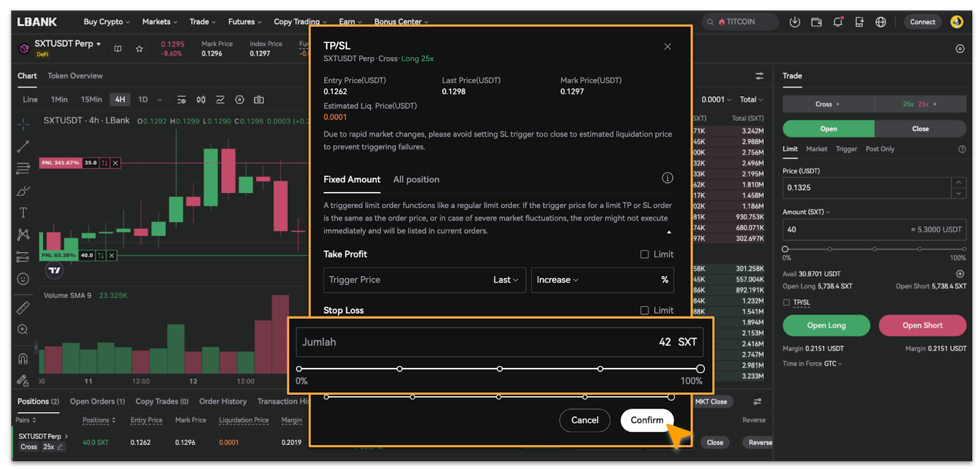Open the Total dropdown in order book

(x=752, y=99)
